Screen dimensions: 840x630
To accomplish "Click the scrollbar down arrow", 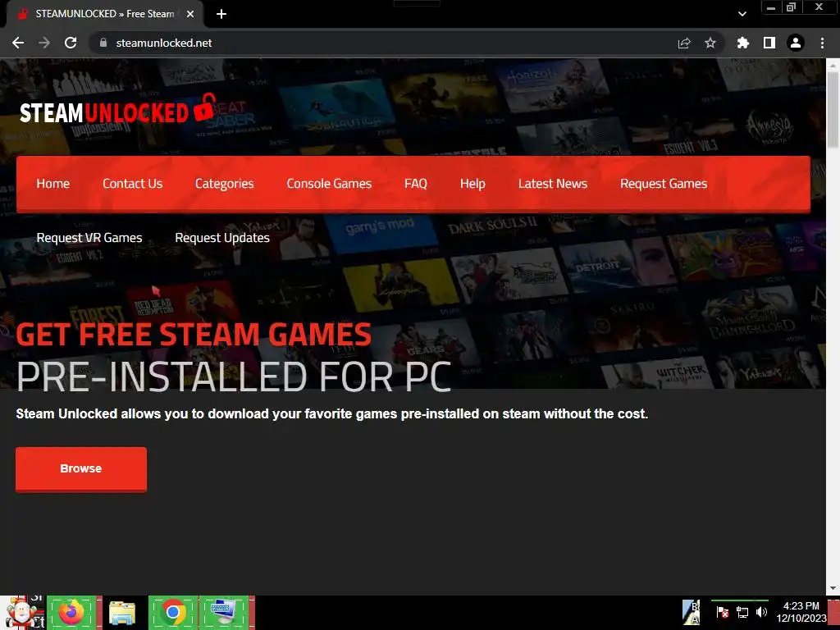I will click(x=833, y=588).
